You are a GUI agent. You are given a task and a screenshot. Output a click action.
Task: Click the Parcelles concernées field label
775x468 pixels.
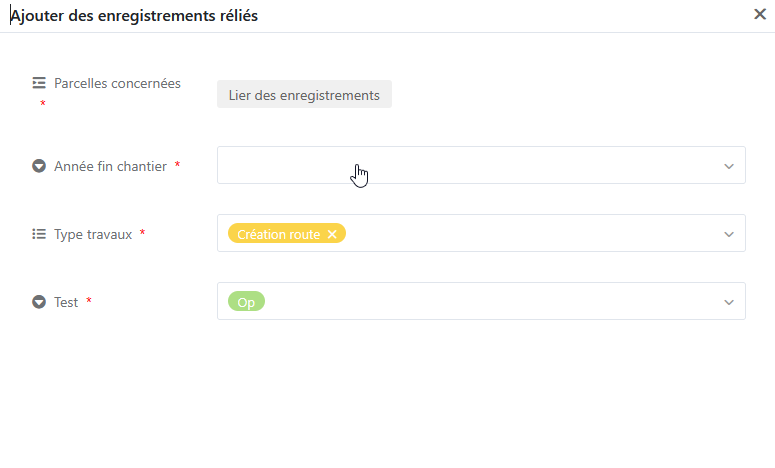click(x=117, y=83)
